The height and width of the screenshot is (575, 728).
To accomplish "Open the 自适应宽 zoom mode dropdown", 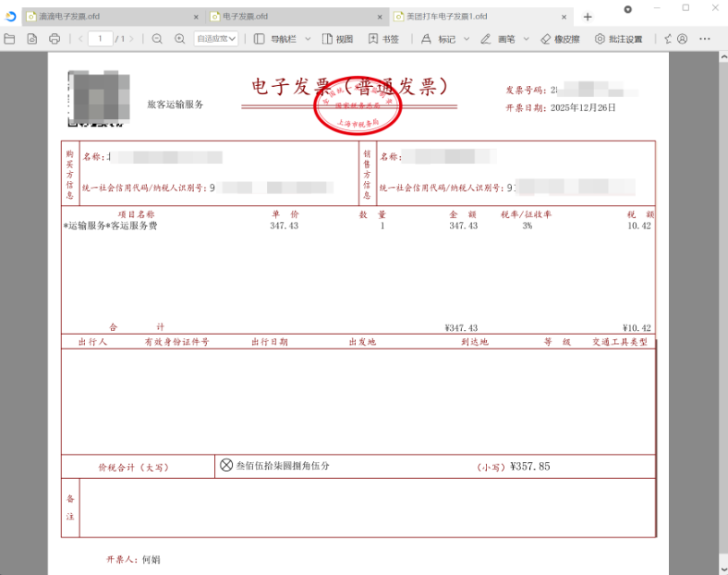I will (216, 39).
